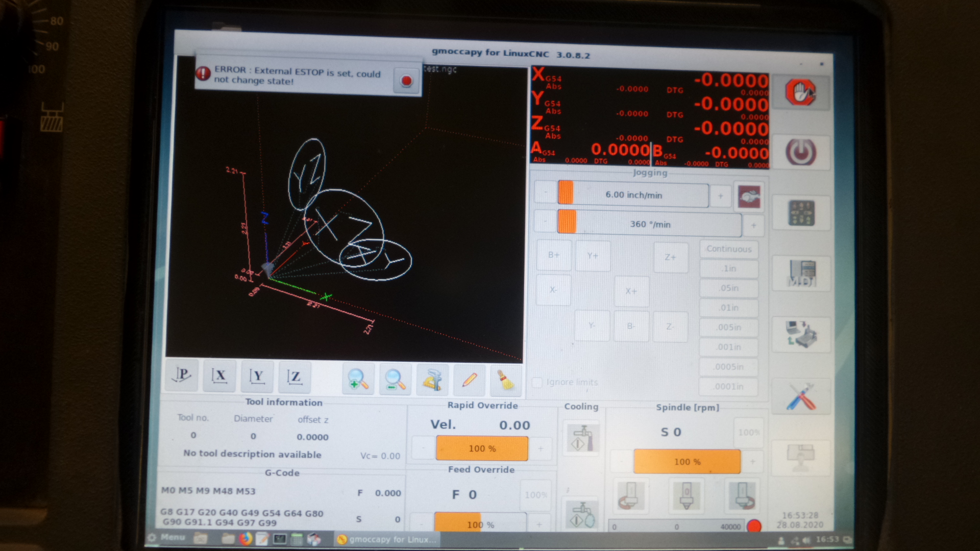
Task: Zoom in the toolpath preview
Action: click(358, 379)
